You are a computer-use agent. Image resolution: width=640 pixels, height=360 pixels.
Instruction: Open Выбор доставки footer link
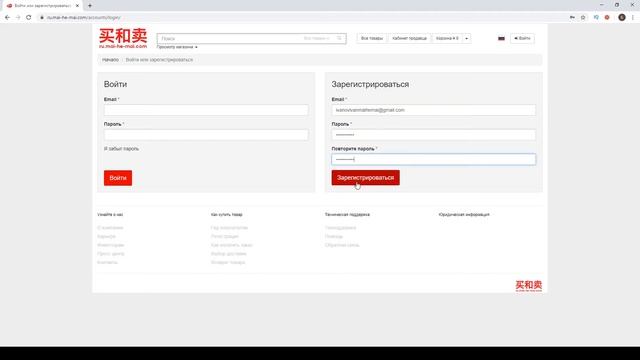(x=229, y=254)
